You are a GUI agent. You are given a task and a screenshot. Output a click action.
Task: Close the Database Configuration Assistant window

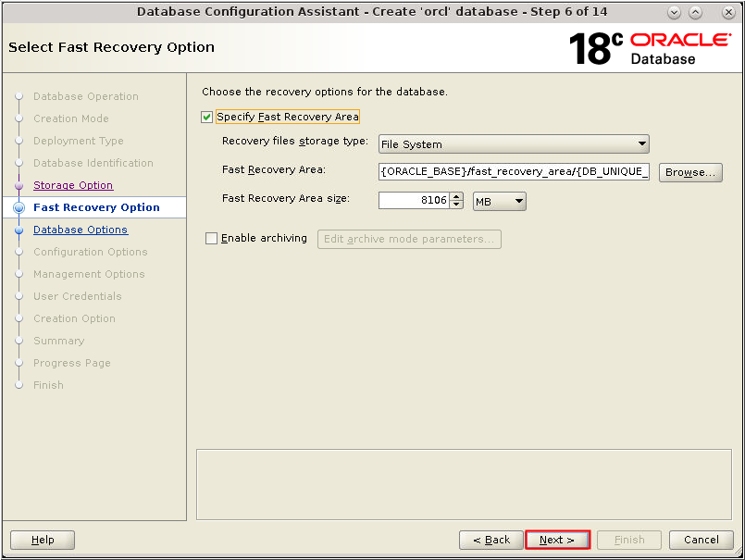coord(728,12)
